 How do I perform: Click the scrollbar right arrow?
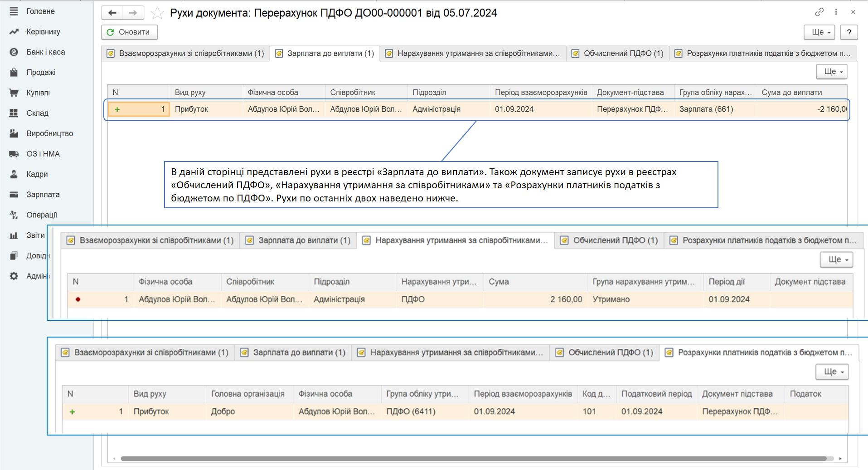click(840, 459)
